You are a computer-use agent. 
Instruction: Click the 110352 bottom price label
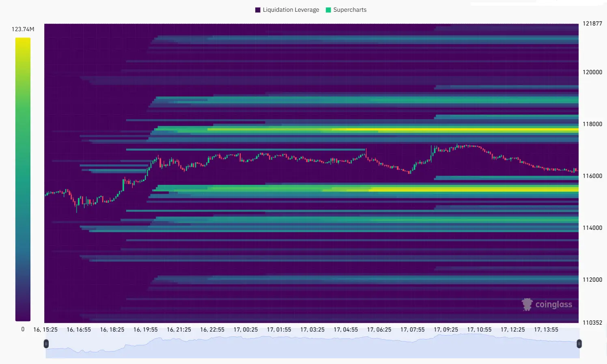[x=592, y=323]
